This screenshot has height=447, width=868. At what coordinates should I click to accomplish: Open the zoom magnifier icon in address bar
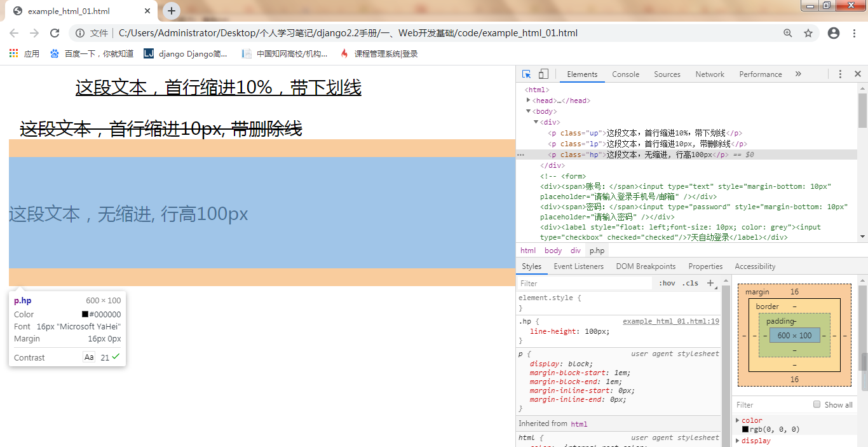pyautogui.click(x=788, y=33)
